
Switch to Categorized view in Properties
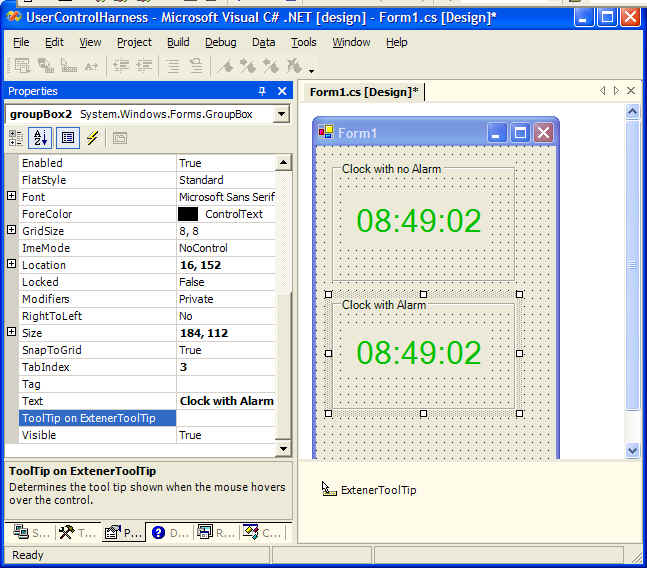tap(17, 138)
